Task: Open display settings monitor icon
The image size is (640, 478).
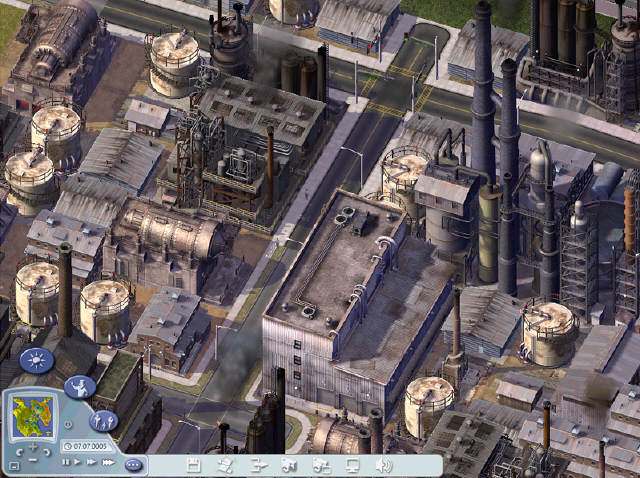Action: pyautogui.click(x=352, y=465)
